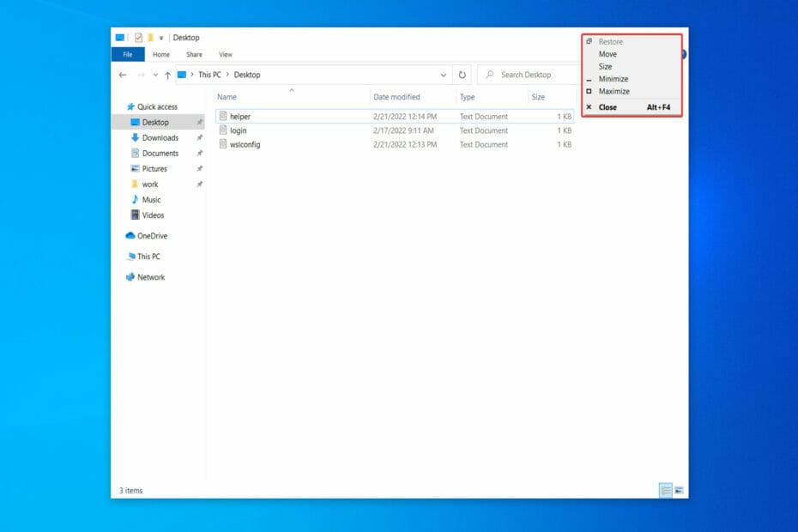This screenshot has width=798, height=532.
Task: Open the Quick Access Toolbar customize dropdown
Action: (162, 38)
